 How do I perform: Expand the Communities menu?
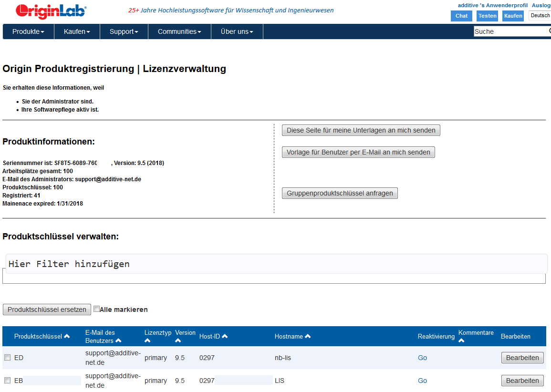pos(179,31)
